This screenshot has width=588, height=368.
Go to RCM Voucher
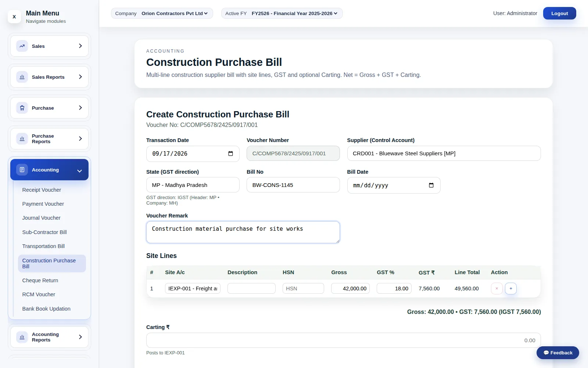[x=52, y=294]
